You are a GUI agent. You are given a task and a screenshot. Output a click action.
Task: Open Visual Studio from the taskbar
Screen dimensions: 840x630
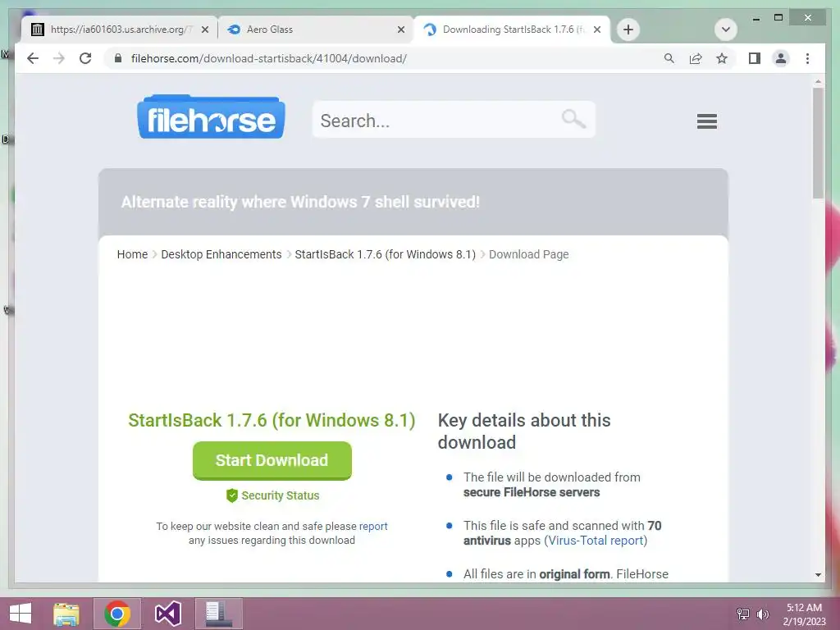[x=167, y=614]
